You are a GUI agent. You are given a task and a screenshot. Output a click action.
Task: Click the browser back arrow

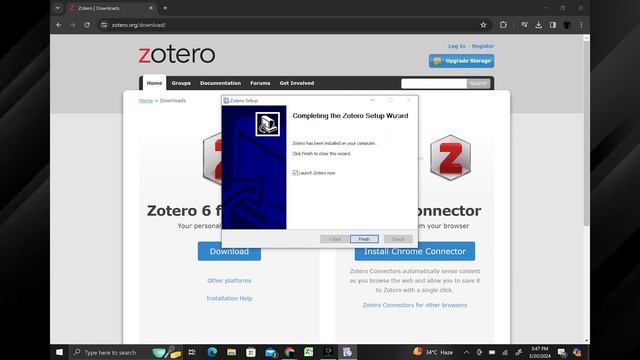pos(59,25)
